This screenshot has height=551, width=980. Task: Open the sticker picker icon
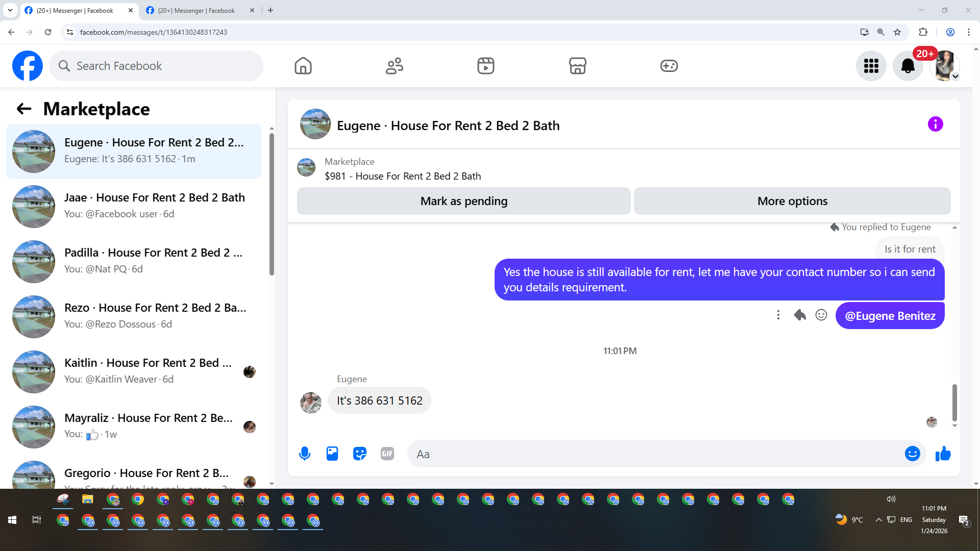point(360,454)
